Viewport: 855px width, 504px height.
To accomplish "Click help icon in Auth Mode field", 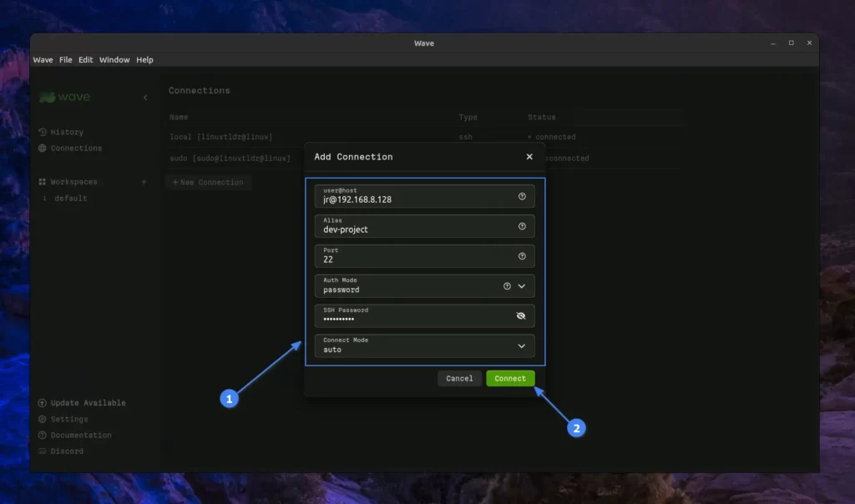I will point(507,286).
